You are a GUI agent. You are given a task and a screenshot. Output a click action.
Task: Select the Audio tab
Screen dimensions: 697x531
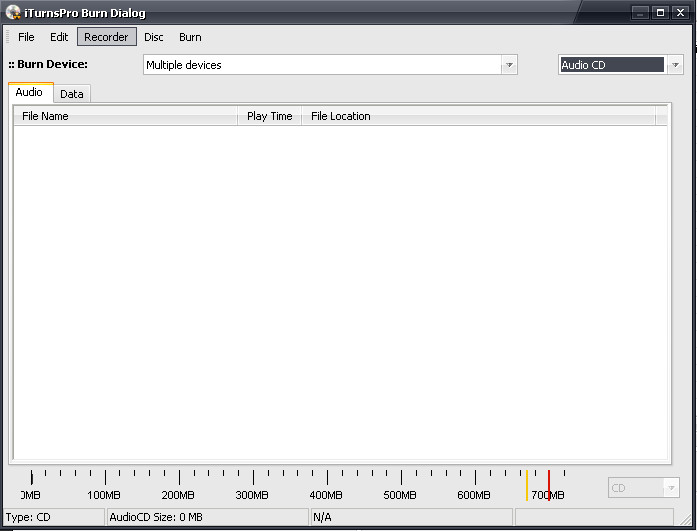pyautogui.click(x=29, y=93)
